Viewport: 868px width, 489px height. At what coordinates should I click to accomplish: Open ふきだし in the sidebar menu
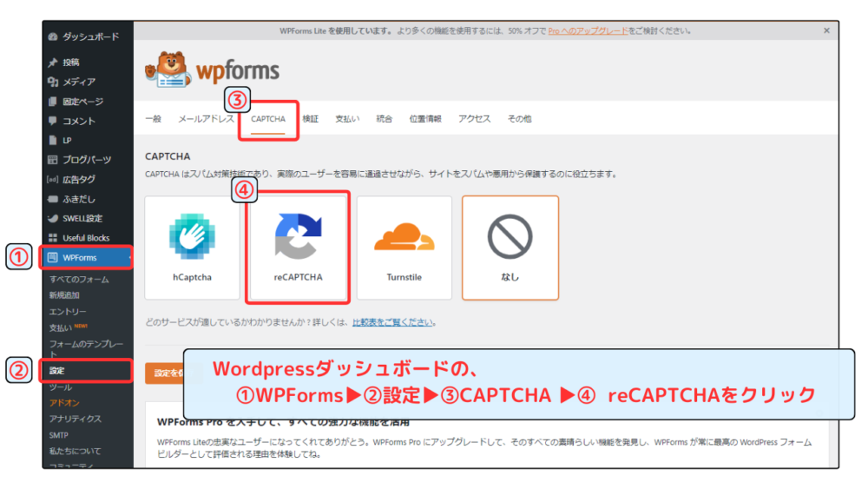(79, 199)
